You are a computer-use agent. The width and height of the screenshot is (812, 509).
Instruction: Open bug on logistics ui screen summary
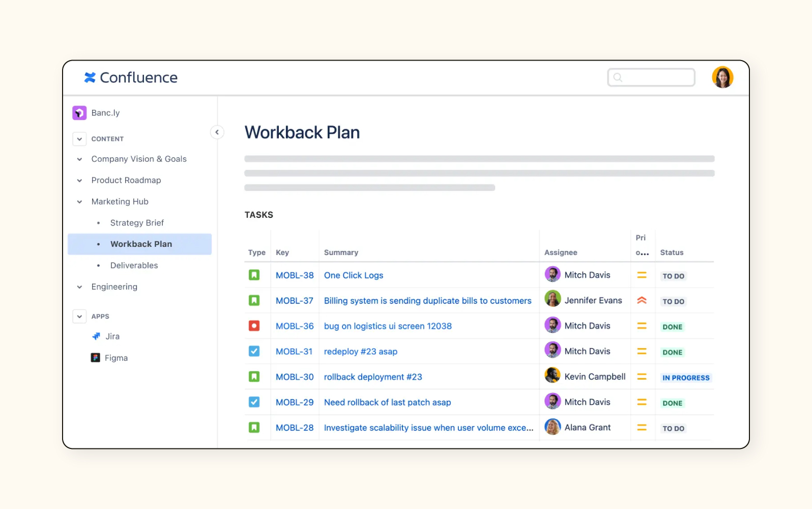pyautogui.click(x=388, y=326)
